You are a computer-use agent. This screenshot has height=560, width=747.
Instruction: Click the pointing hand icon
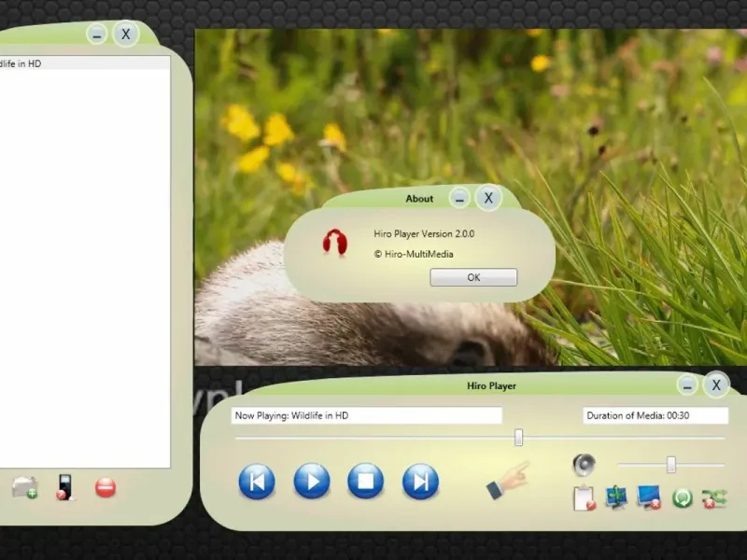coord(508,480)
